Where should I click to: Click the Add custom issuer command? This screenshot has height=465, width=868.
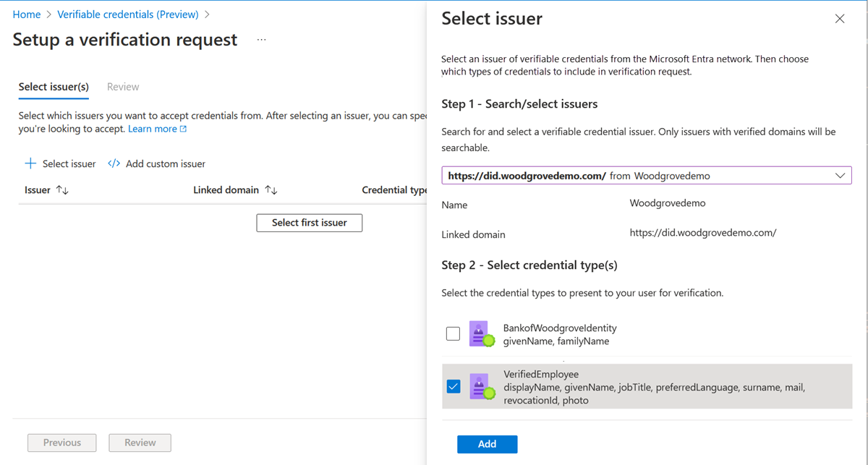click(x=165, y=163)
